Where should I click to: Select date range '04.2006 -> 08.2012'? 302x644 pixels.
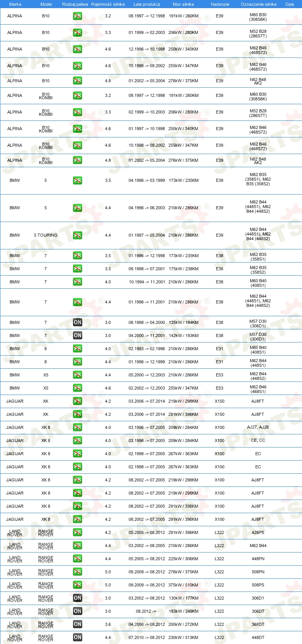147,624
